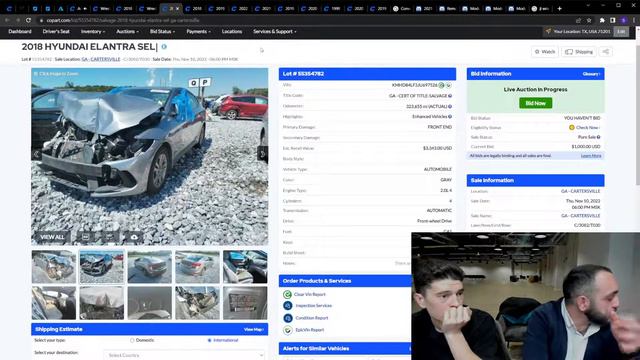Open the browser extensions puzzle icon

(602, 20)
